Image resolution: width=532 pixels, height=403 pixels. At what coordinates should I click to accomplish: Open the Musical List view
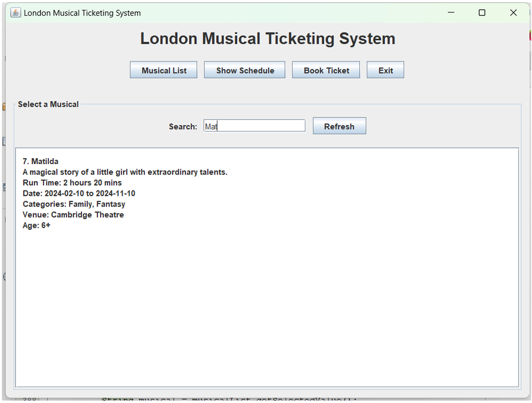[163, 70]
